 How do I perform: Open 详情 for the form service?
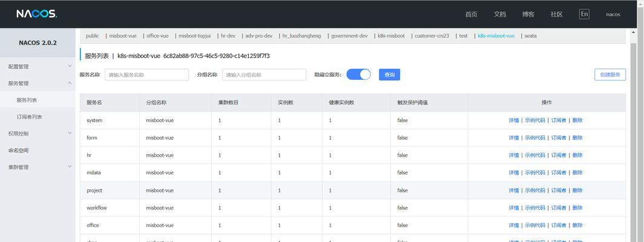pos(514,138)
